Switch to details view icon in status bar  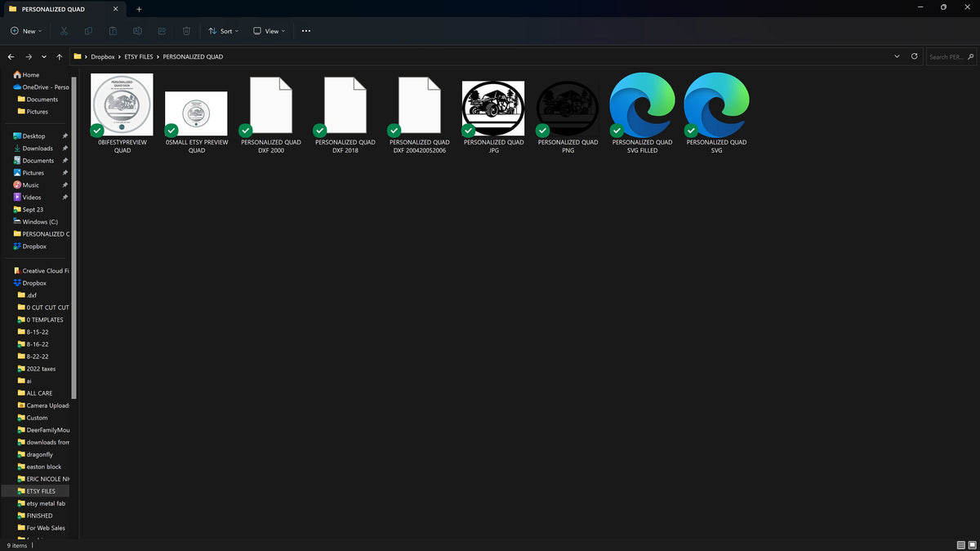[x=960, y=544]
